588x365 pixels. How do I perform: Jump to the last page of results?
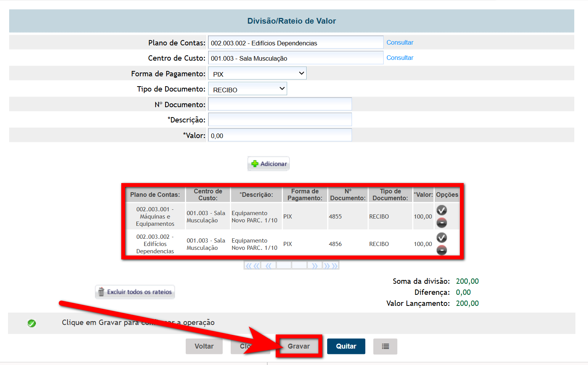point(331,266)
